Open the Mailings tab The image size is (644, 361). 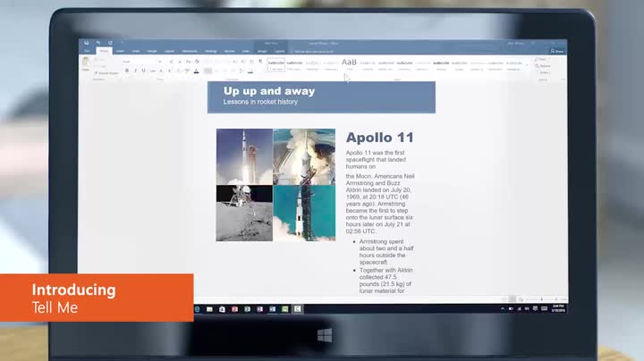click(x=211, y=51)
